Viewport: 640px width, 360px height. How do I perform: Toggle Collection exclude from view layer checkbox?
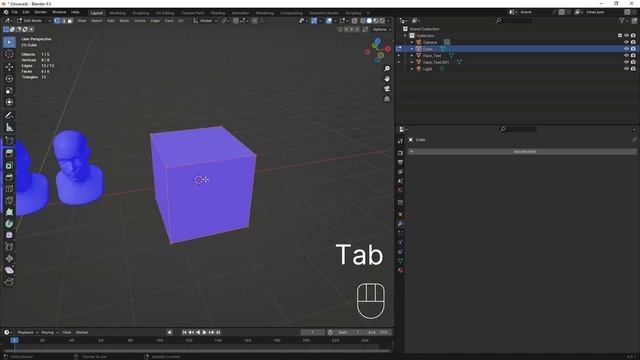point(620,36)
